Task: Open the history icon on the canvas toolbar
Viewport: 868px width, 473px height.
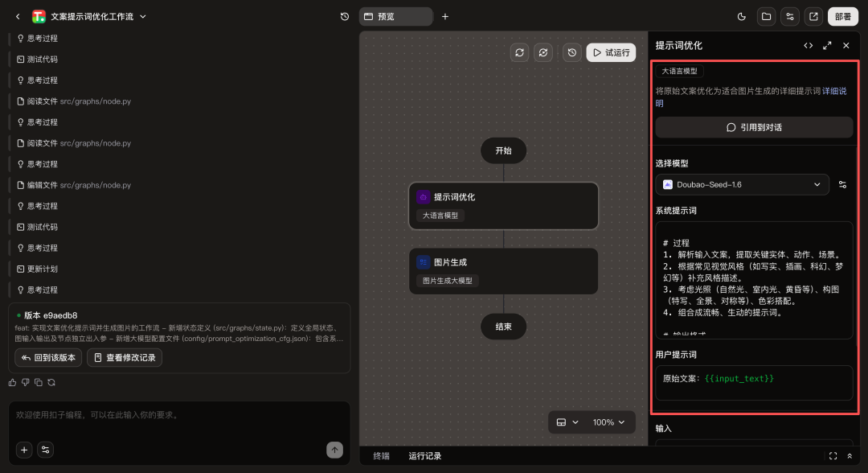Action: tap(571, 52)
